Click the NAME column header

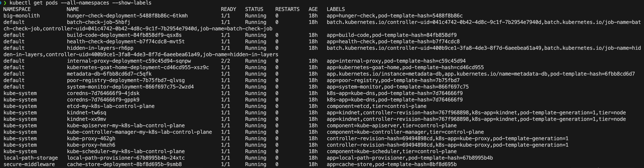[73, 9]
